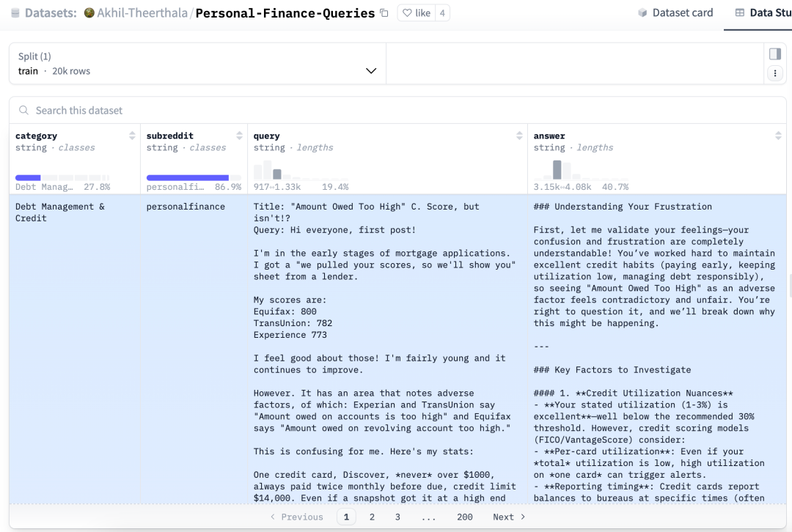Go to page 3
Viewport: 792px width, 532px height.
[397, 517]
